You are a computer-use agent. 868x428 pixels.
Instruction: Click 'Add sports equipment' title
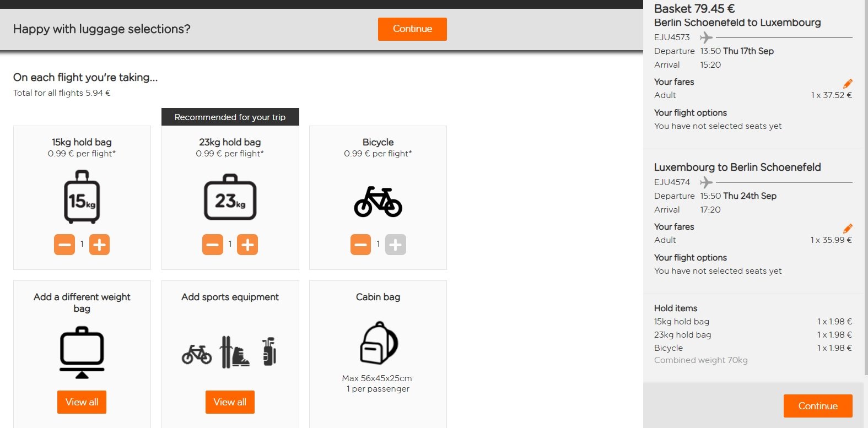pyautogui.click(x=230, y=297)
